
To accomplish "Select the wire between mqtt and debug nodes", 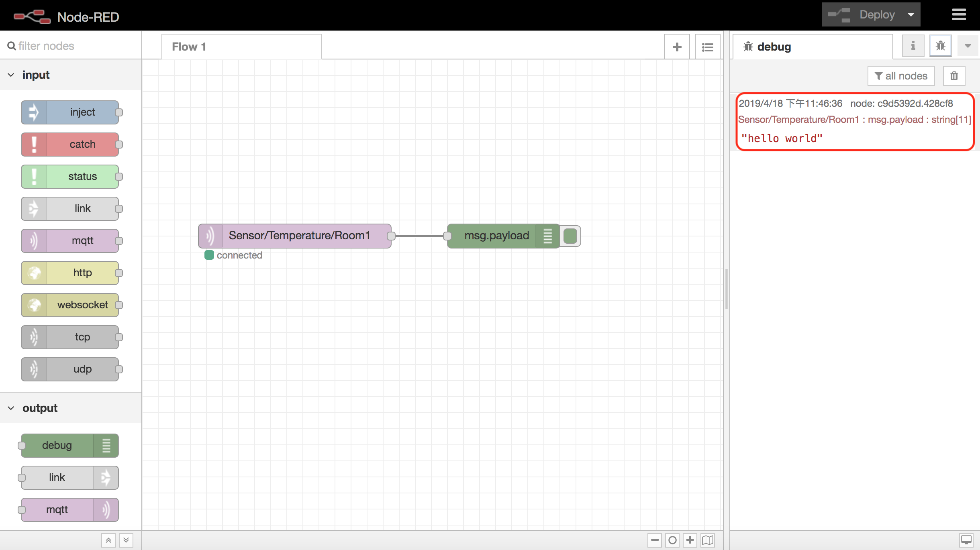I will pos(419,236).
